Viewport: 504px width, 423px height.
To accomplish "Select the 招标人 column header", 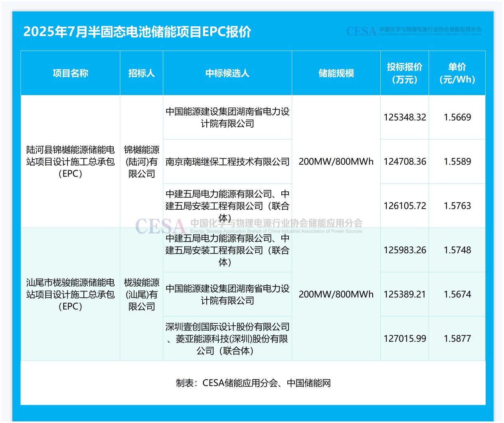I will click(x=141, y=73).
